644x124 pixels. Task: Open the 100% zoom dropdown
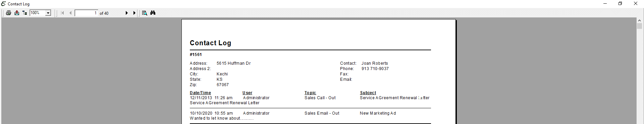click(x=48, y=13)
